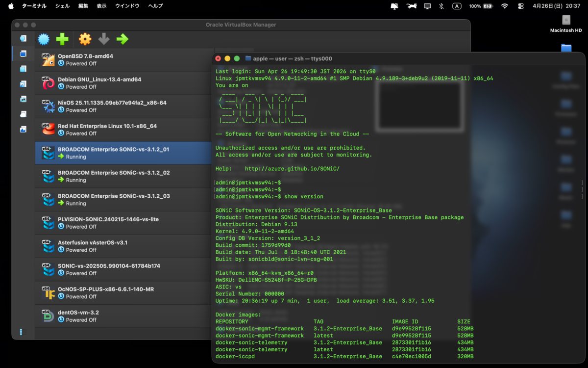This screenshot has width=588, height=368.
Task: Click the Debian swirl VM icon
Action: tap(48, 83)
